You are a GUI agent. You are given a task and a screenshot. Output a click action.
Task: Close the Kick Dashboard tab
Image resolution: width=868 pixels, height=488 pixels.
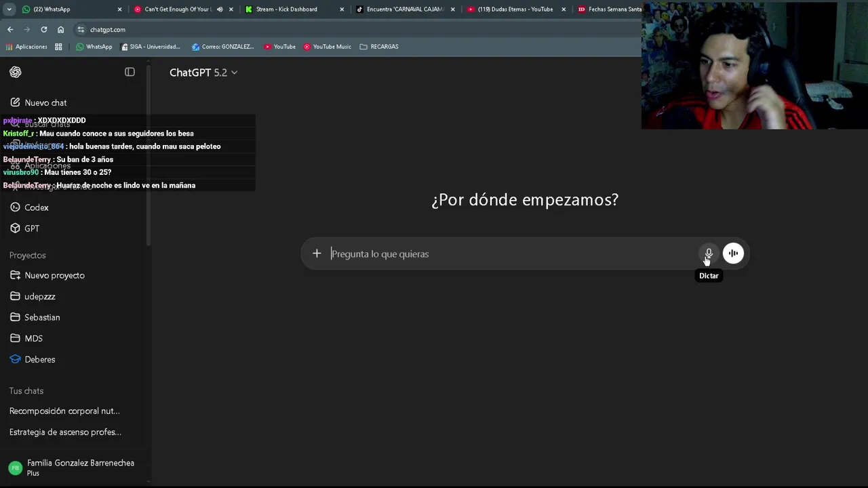pos(342,9)
